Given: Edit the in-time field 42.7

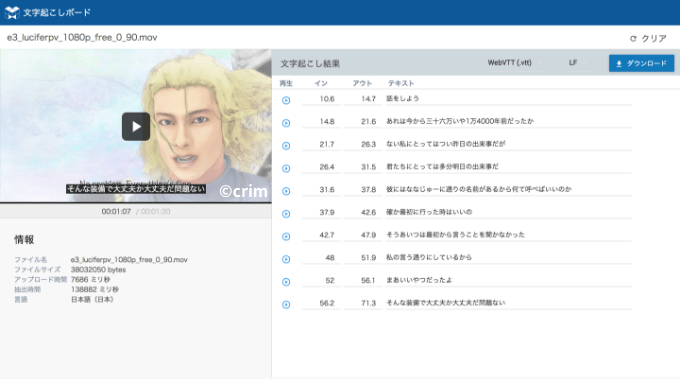Looking at the screenshot, I should [321, 235].
